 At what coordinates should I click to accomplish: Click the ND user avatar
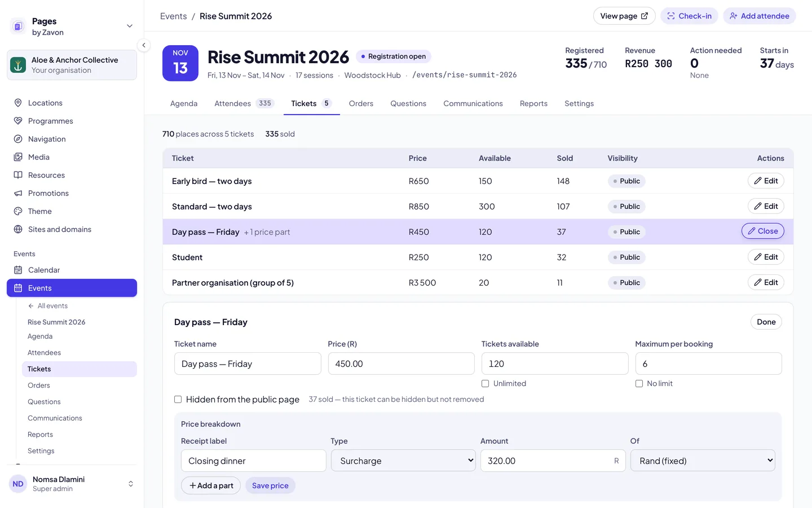tap(18, 484)
